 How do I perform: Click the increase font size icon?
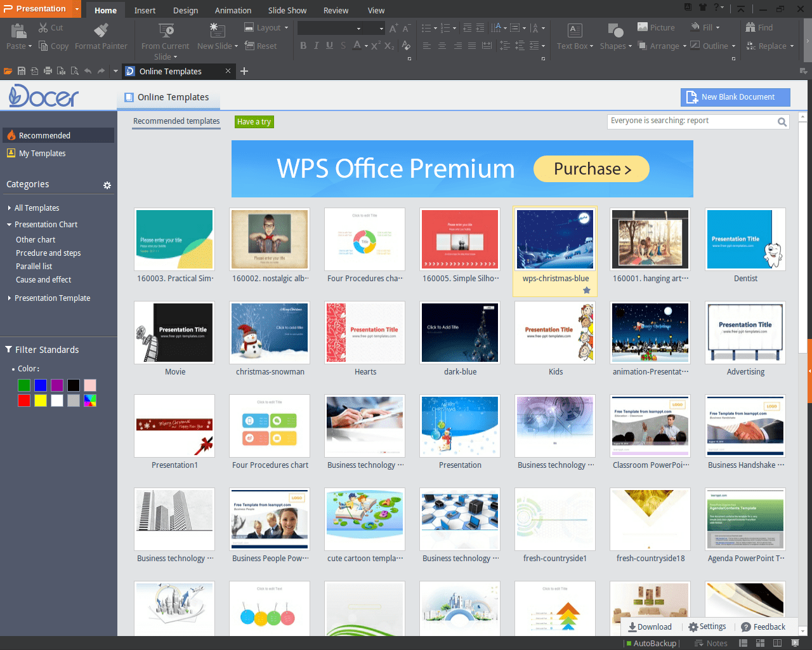tap(394, 28)
